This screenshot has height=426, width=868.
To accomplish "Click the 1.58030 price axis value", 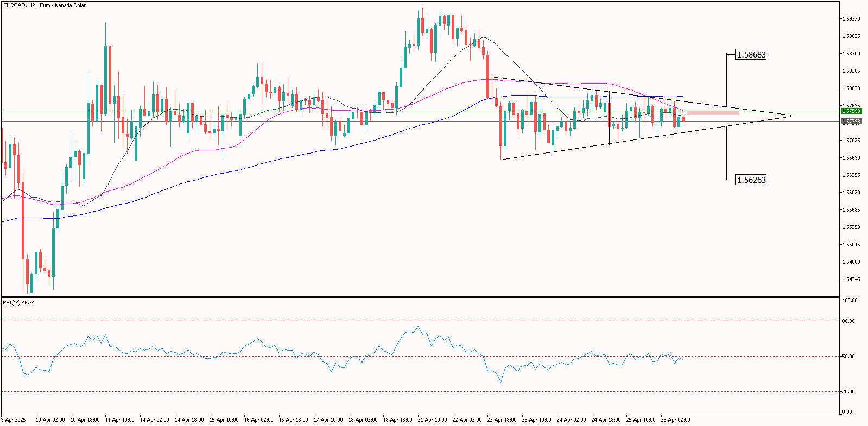I will point(852,88).
